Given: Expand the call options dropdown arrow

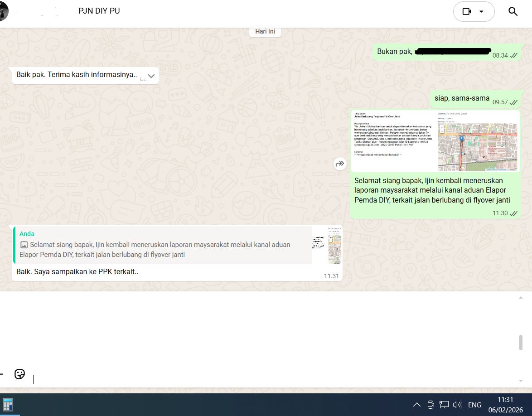Looking at the screenshot, I should tap(481, 12).
